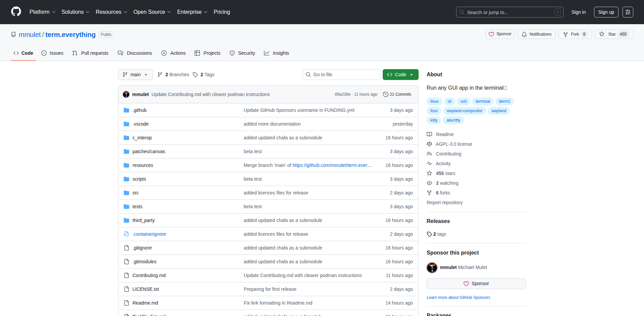Click the .vscode folder icon
The width and height of the screenshot is (644, 316).
point(126,124)
